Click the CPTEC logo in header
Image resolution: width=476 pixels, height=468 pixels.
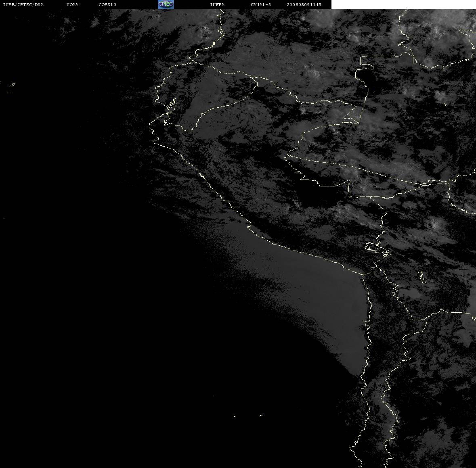click(166, 4)
